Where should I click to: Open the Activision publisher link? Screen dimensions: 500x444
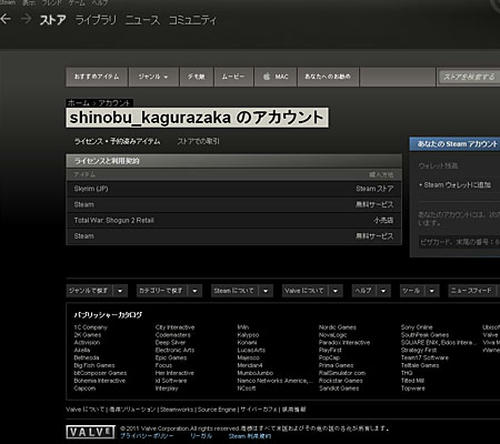(x=87, y=342)
